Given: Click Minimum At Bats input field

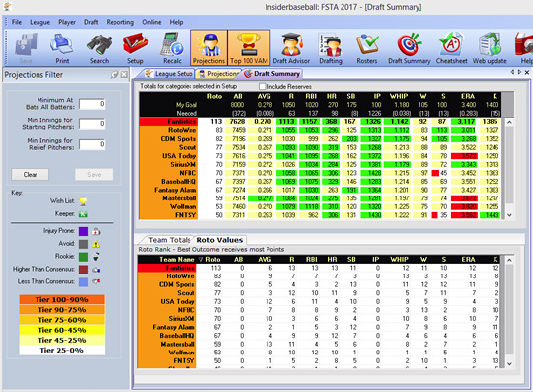Looking at the screenshot, I should click(x=92, y=104).
